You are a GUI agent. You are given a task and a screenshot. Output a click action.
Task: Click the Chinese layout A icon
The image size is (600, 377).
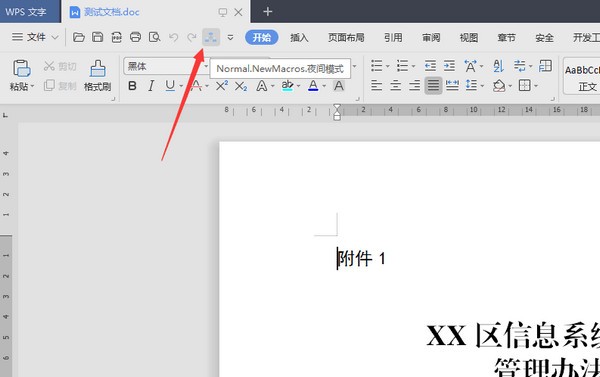coord(470,66)
